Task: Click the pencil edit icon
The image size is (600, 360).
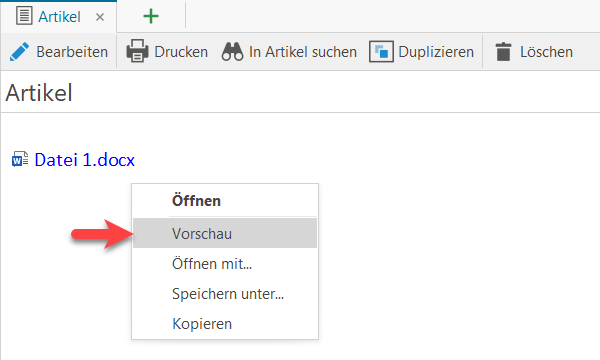Action: (x=19, y=52)
